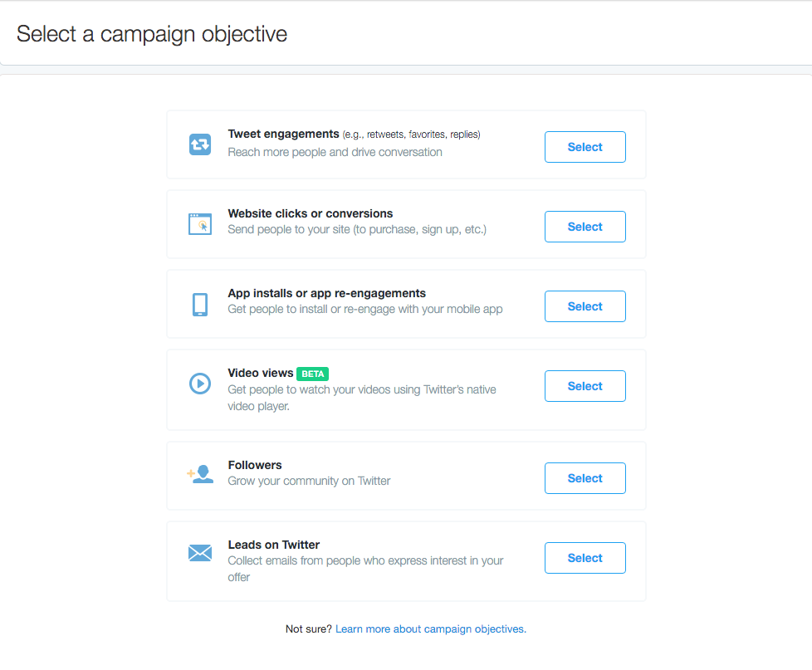Click the Followers heading text
812x670 pixels.
pos(255,465)
